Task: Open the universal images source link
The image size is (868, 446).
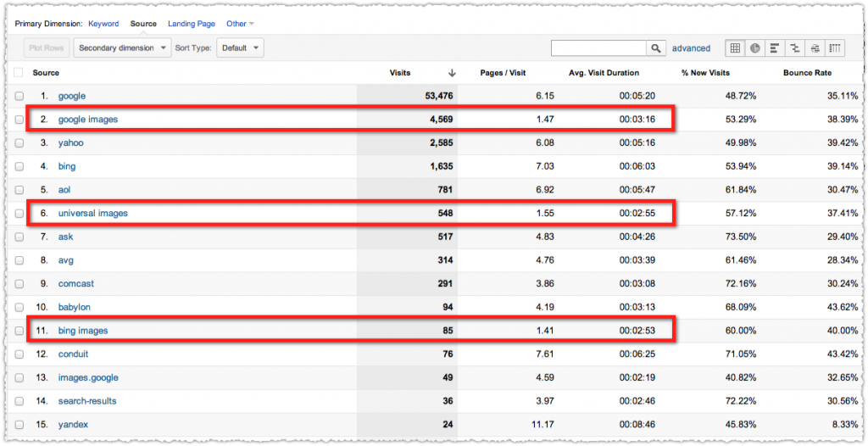Action: 93,214
